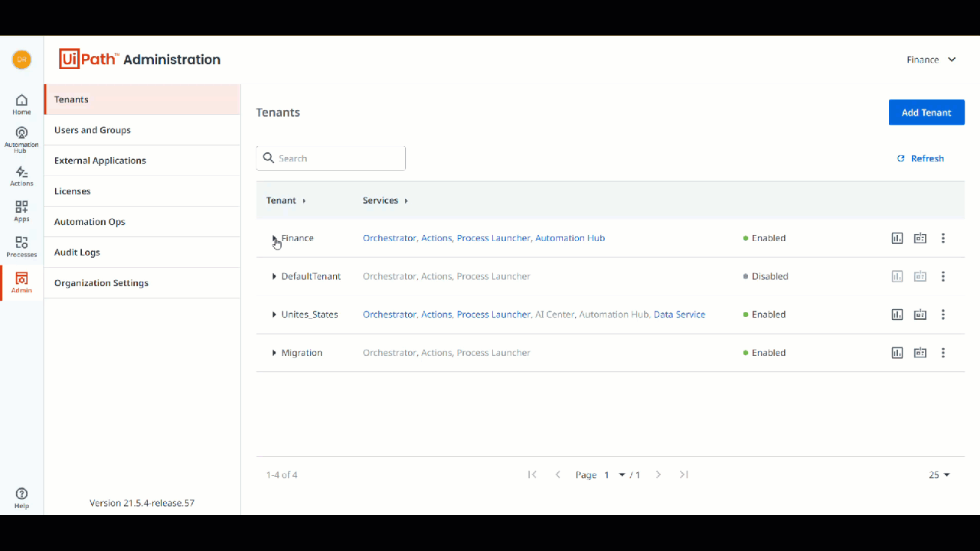Open settings icon for DefaultTenant row
The image size is (980, 551).
point(920,276)
